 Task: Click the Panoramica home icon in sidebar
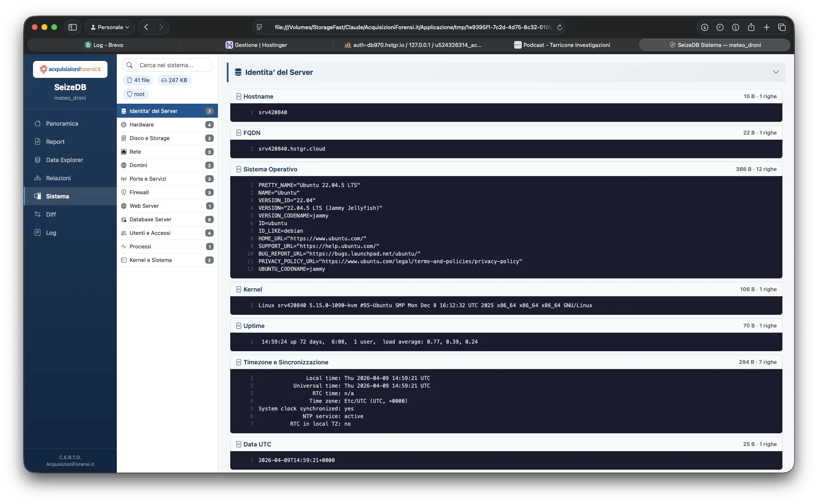(38, 124)
